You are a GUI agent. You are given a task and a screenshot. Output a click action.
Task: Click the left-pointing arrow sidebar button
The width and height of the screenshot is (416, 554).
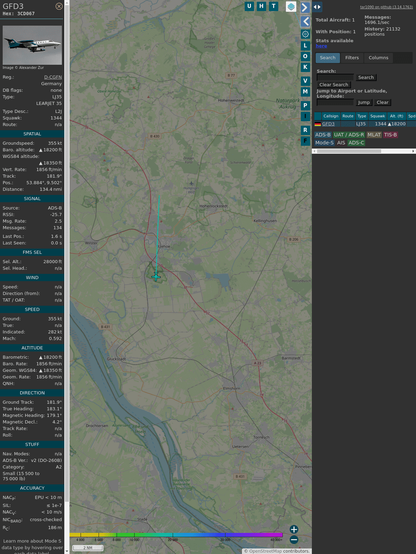(x=305, y=22)
